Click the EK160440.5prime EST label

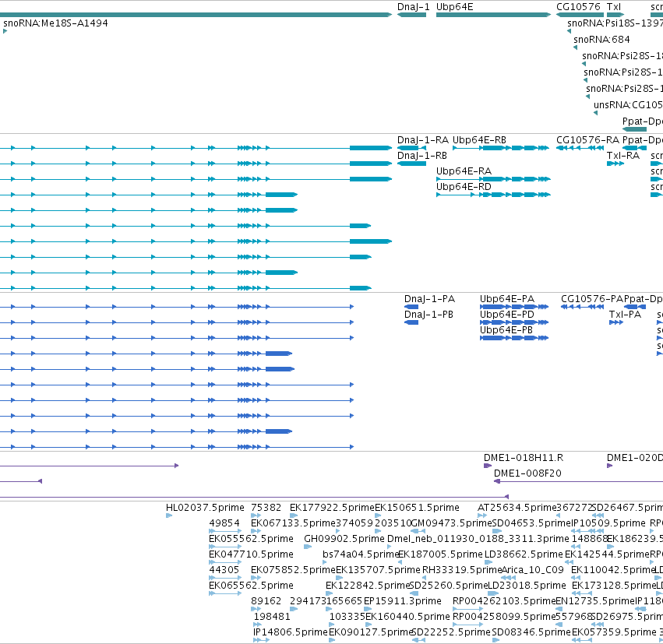(x=407, y=617)
